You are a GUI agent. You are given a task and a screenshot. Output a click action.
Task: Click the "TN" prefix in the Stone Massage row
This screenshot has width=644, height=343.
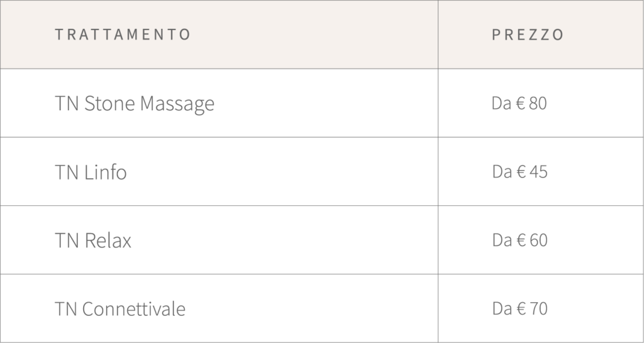point(67,104)
